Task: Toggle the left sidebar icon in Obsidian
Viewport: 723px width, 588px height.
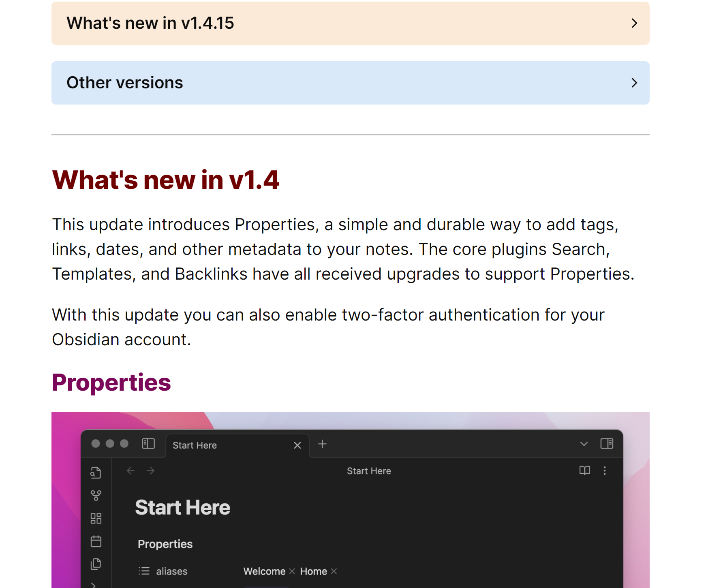Action: pos(148,444)
